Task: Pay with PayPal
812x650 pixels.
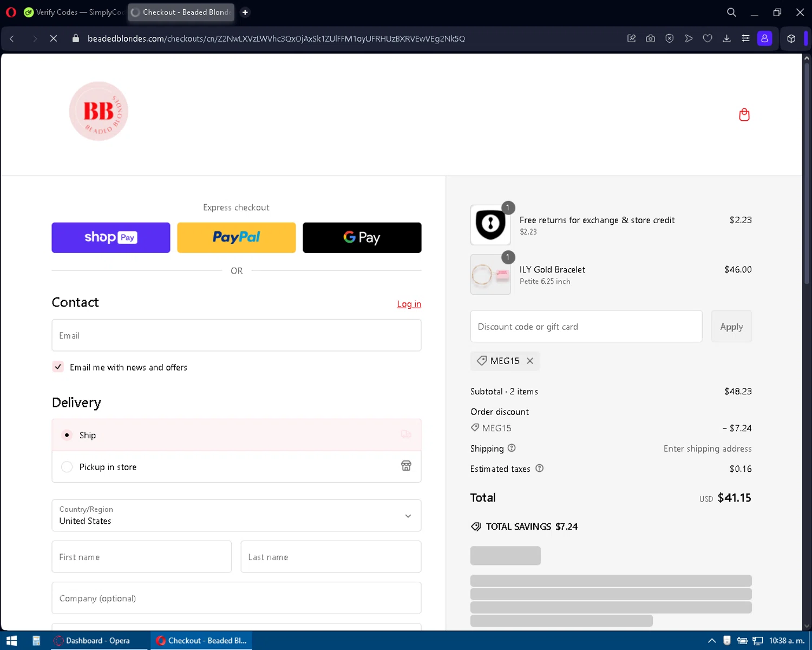Action: tap(237, 237)
